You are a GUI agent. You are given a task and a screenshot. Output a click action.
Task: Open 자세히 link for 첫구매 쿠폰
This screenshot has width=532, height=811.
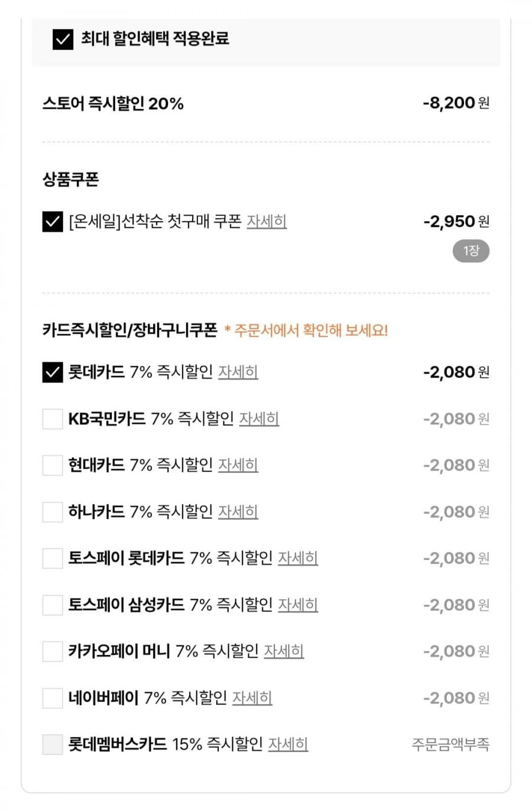point(267,222)
